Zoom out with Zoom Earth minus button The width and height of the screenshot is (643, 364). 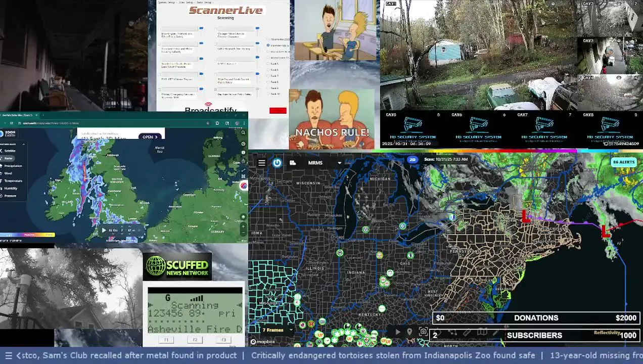pyautogui.click(x=243, y=233)
